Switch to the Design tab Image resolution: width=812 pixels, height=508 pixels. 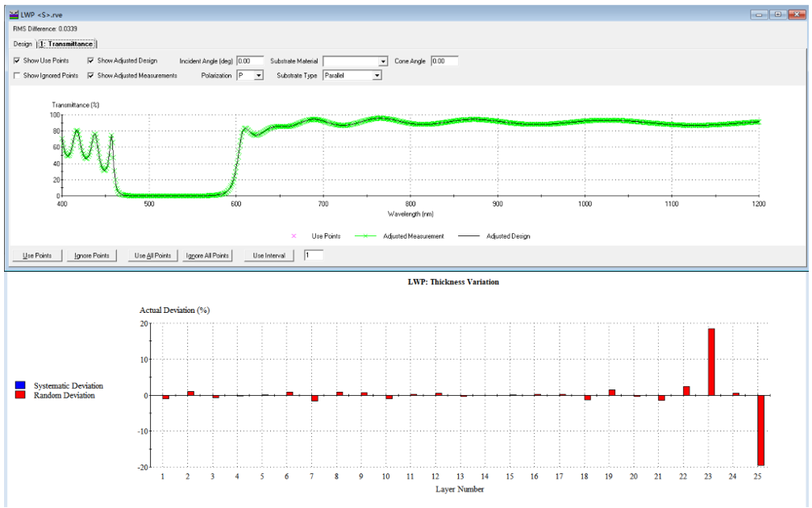(23, 44)
